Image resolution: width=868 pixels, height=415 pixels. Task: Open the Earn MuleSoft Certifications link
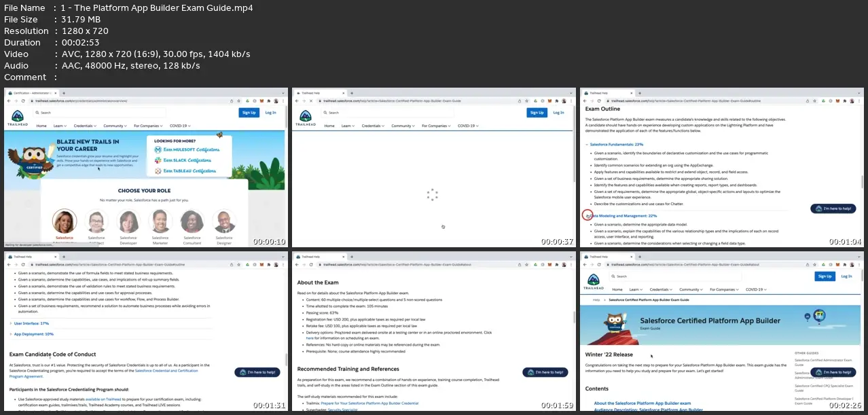pos(192,149)
